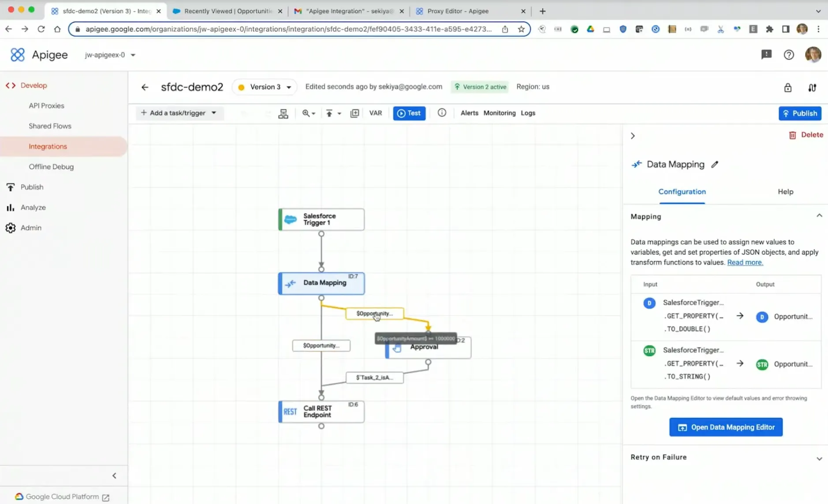Select the Data Mapping node on canvas
The height and width of the screenshot is (504, 828).
click(321, 283)
